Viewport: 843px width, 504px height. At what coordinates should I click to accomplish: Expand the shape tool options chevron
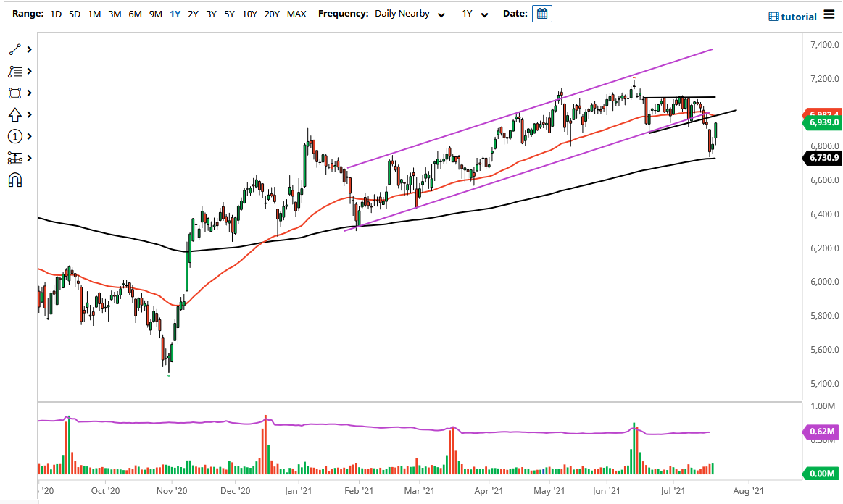point(29,93)
